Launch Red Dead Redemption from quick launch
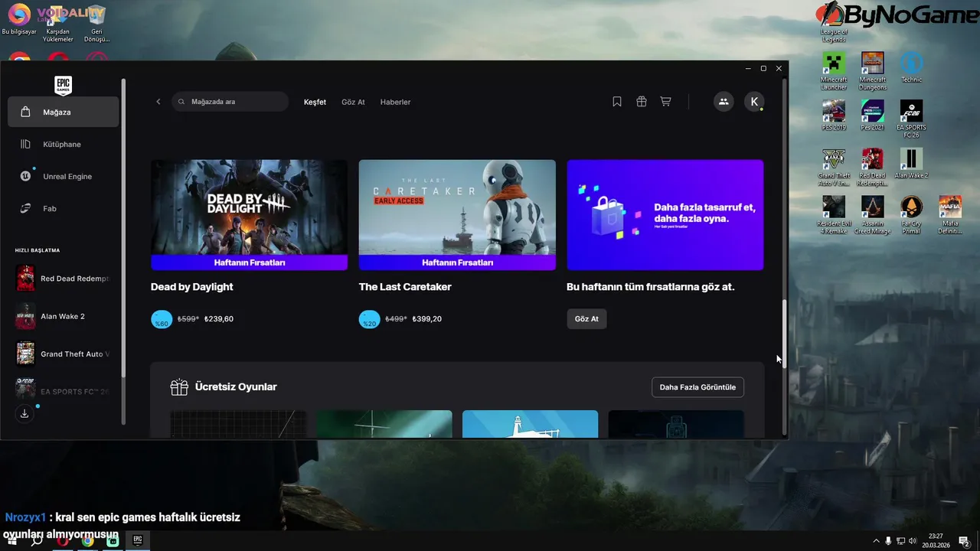Viewport: 980px width, 551px height. (64, 279)
